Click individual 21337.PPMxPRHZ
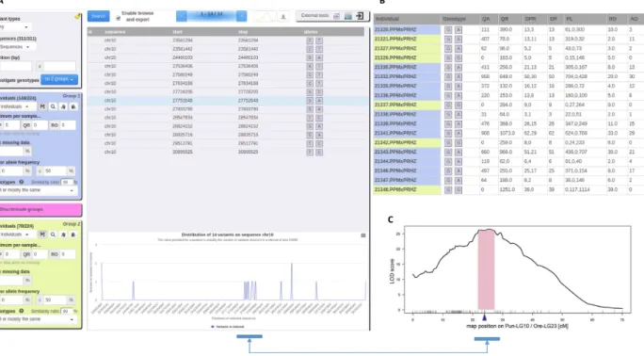The image size is (644, 356). coord(395,105)
